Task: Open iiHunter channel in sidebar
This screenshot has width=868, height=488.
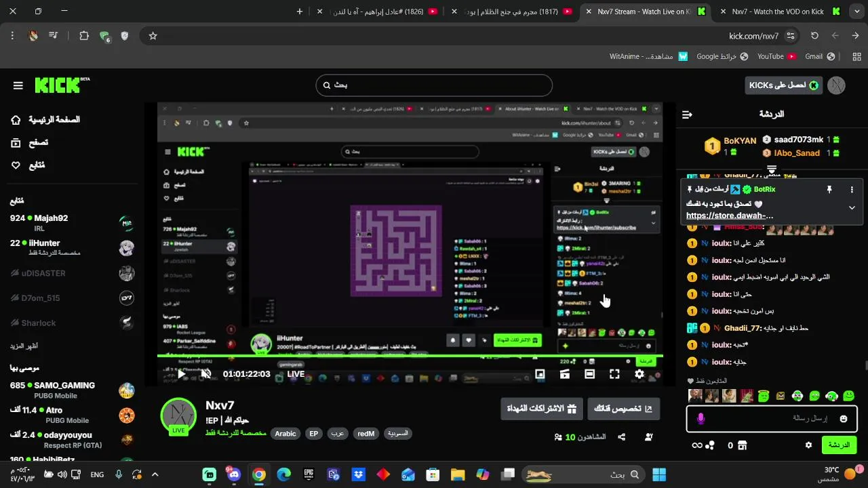Action: 72,248
